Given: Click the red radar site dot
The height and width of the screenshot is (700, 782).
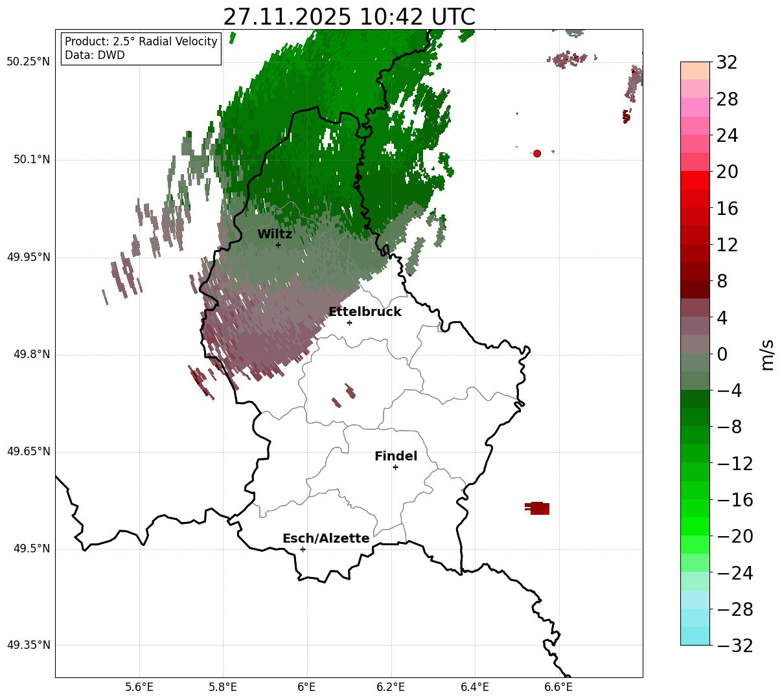Looking at the screenshot, I should tap(537, 153).
